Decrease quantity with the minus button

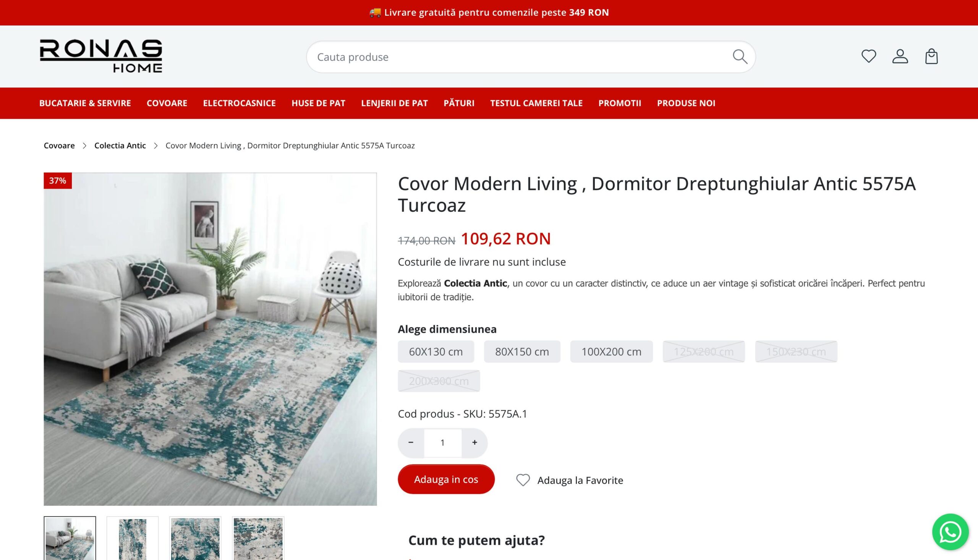(x=411, y=443)
